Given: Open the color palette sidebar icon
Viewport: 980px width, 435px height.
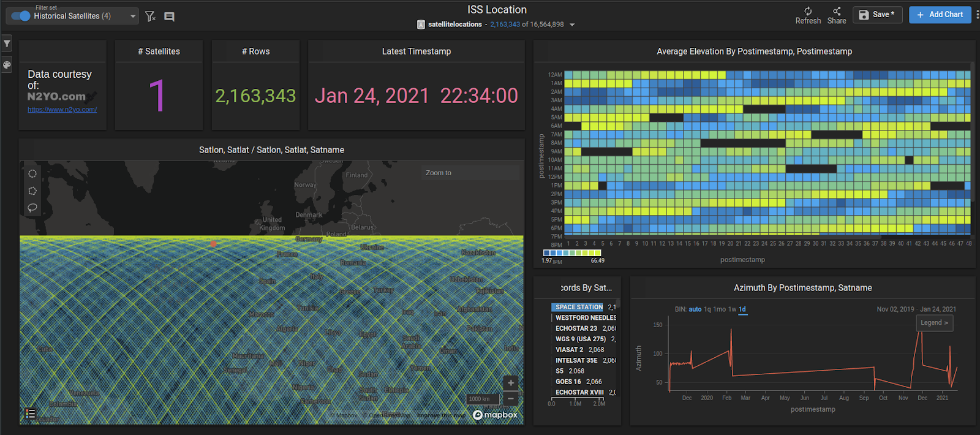Looking at the screenshot, I should coord(7,64).
